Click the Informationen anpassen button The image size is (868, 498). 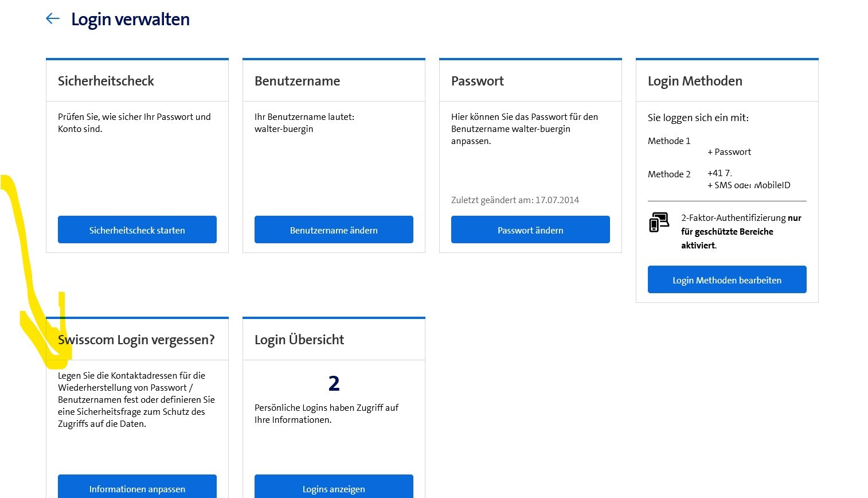pyautogui.click(x=137, y=488)
